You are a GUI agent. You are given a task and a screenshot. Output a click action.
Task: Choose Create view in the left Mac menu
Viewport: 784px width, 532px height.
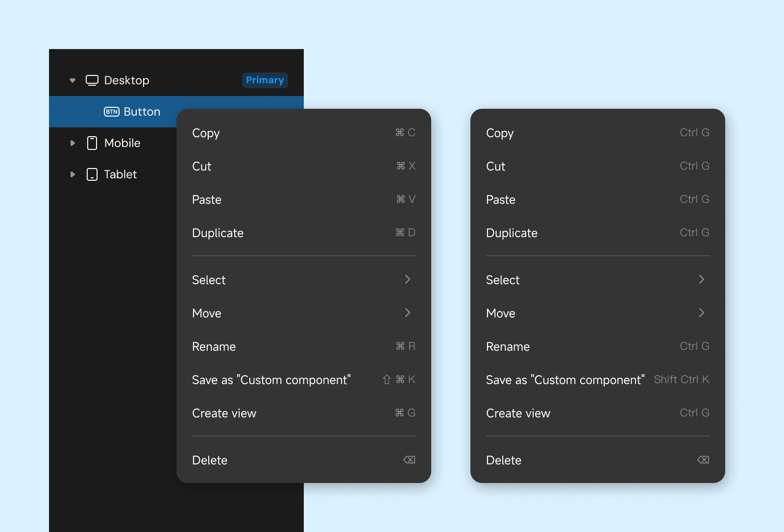pyautogui.click(x=304, y=413)
